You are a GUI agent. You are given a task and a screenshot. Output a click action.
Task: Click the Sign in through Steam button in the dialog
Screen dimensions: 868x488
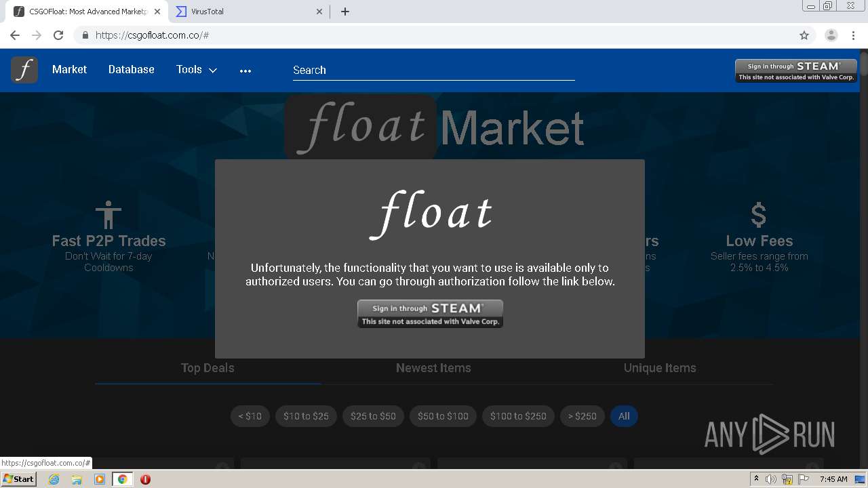[x=430, y=314]
